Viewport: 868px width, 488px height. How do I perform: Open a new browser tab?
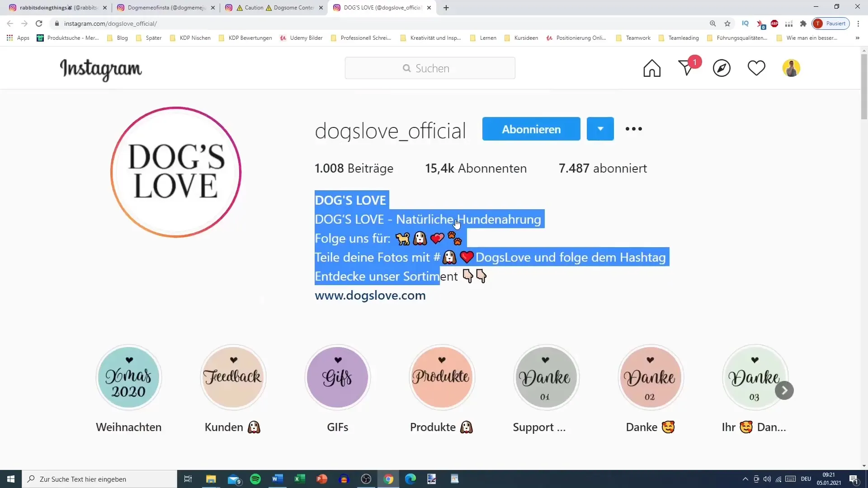pyautogui.click(x=446, y=8)
